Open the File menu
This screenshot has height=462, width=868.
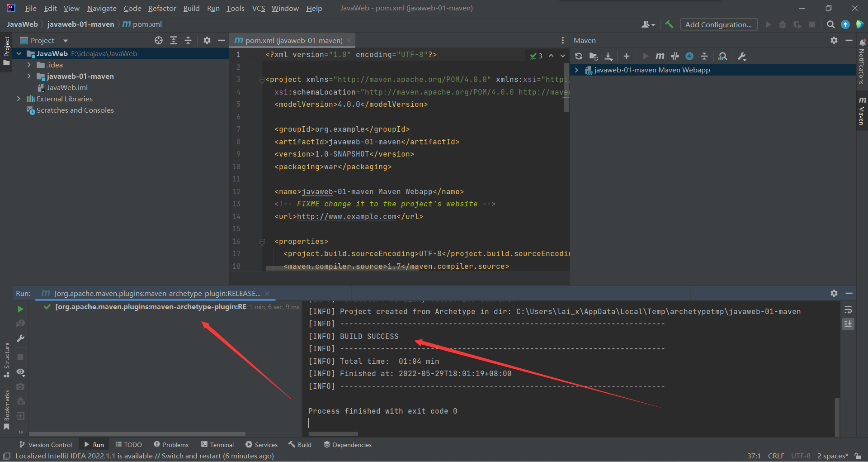pyautogui.click(x=31, y=8)
